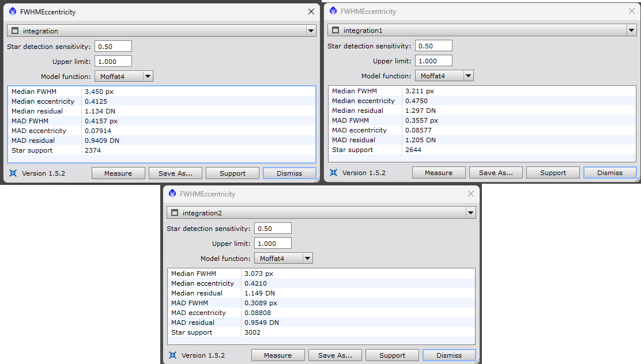
Task: Click the Save As... button in the integration window
Action: (175, 173)
